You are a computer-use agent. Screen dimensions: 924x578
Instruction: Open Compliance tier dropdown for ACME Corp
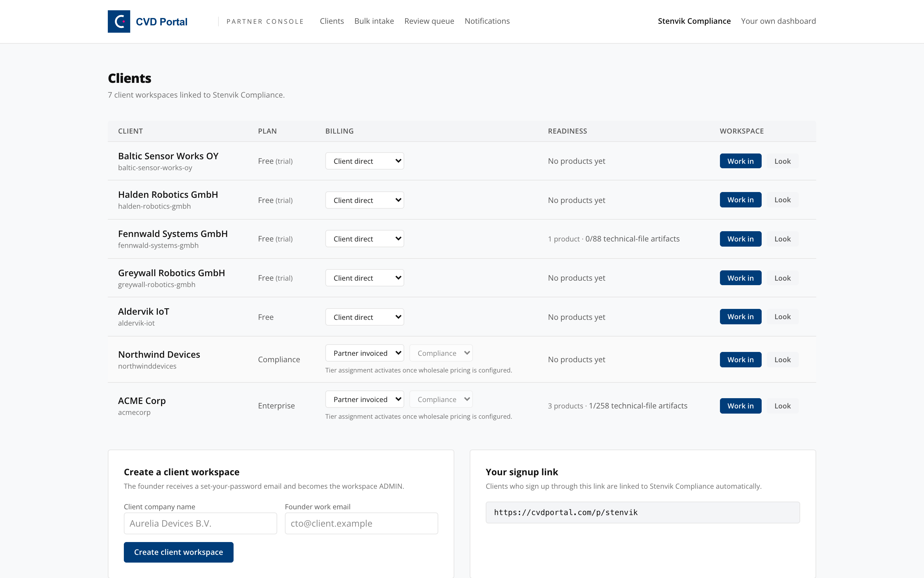[x=441, y=399]
